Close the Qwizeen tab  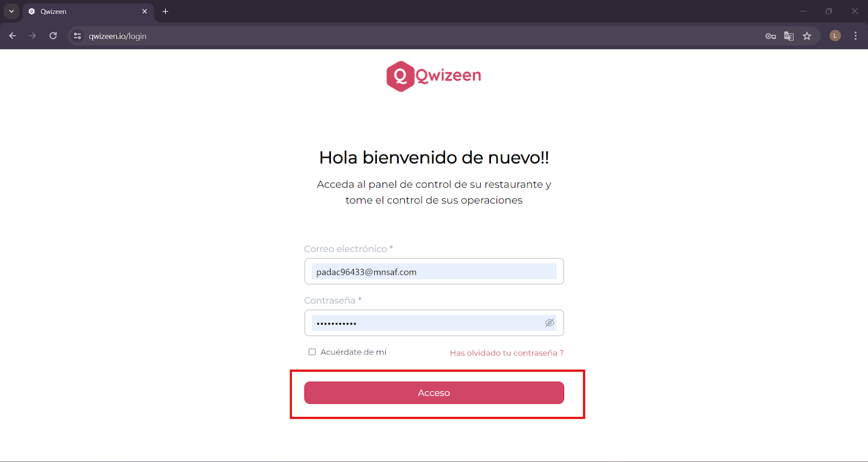click(x=144, y=11)
